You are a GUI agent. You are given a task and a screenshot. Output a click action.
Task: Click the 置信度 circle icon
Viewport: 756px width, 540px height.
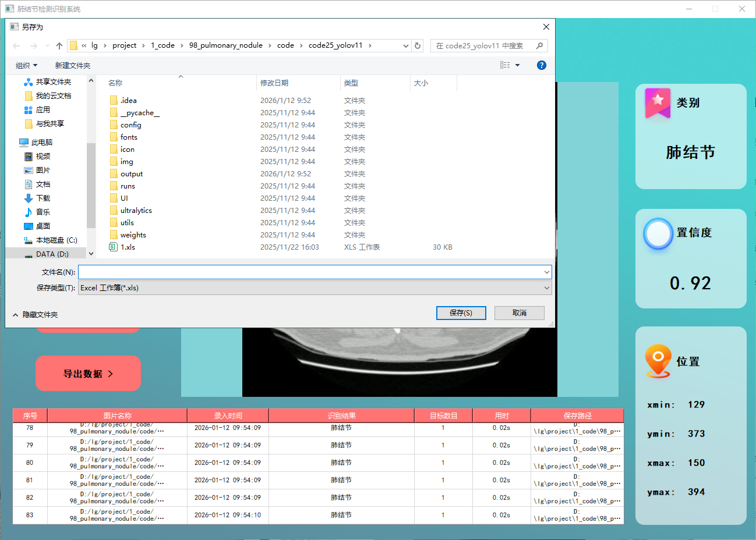click(658, 234)
